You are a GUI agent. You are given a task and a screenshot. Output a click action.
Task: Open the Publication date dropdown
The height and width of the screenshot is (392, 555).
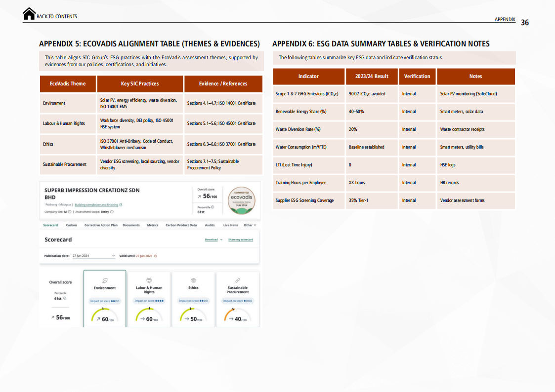tap(113, 256)
